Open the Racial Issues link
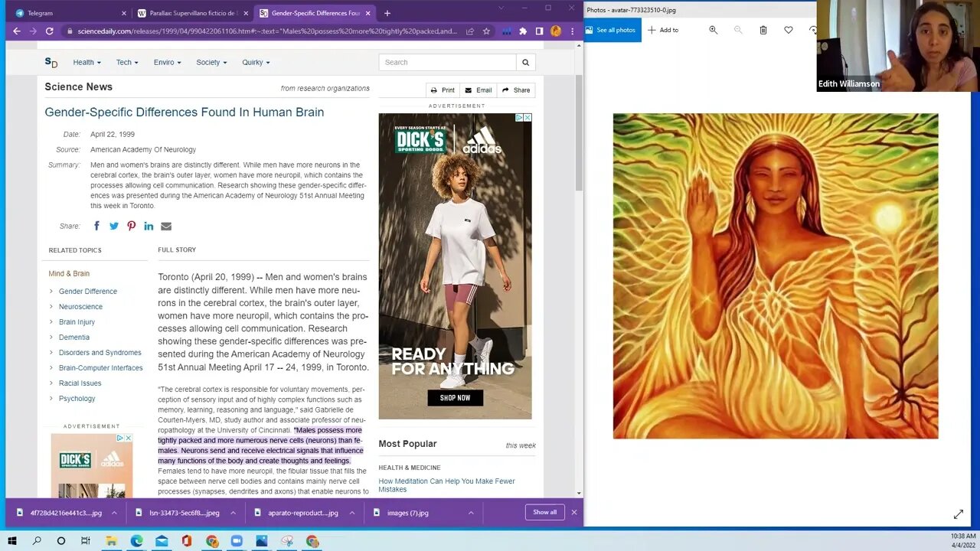Viewport: 980px width, 551px height. pos(80,383)
